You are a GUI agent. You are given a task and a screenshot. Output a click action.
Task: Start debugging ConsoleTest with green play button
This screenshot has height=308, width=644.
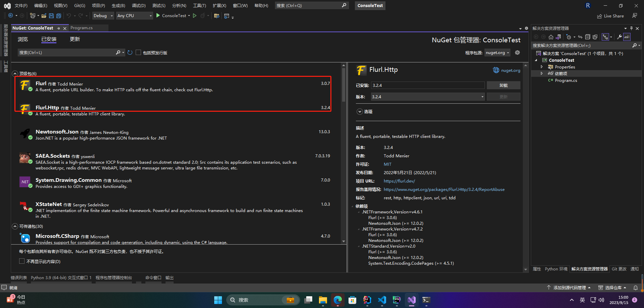click(157, 15)
